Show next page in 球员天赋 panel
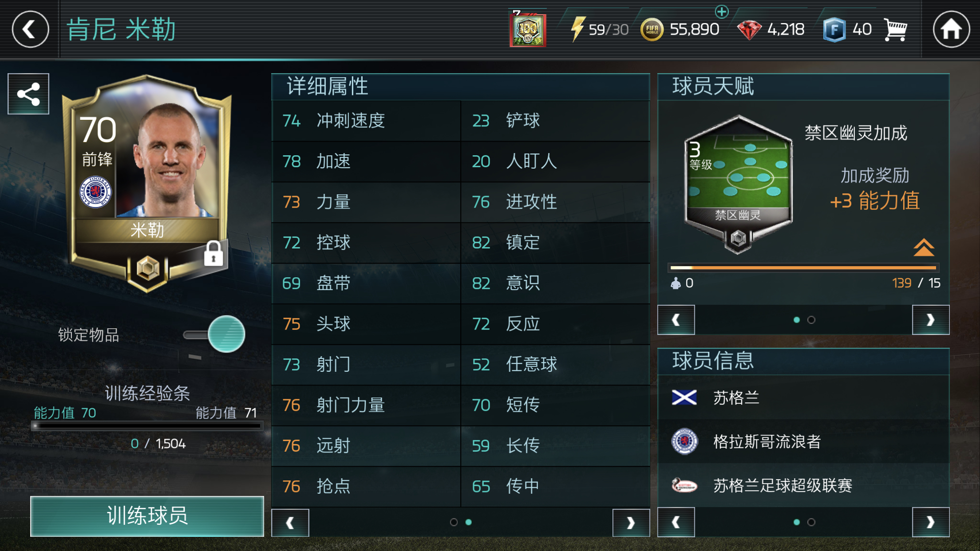The image size is (980, 551). click(x=930, y=320)
